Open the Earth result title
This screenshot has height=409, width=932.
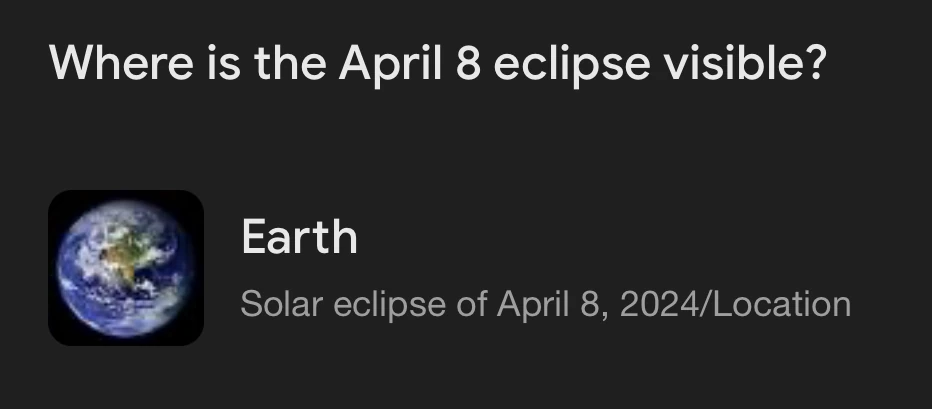click(x=299, y=238)
